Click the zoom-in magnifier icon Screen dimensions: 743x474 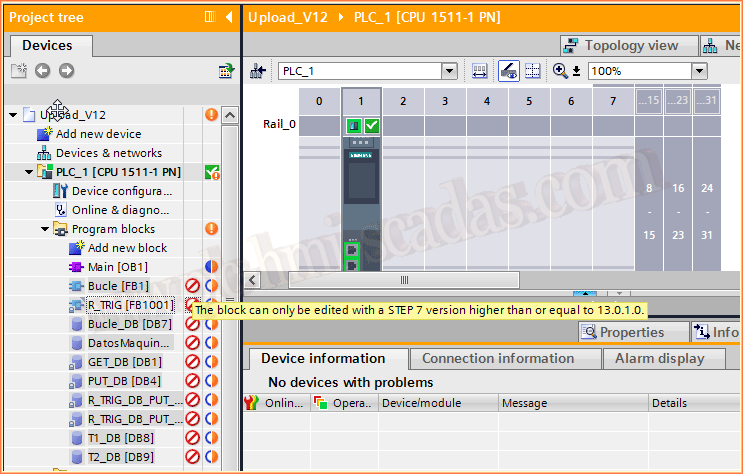561,71
